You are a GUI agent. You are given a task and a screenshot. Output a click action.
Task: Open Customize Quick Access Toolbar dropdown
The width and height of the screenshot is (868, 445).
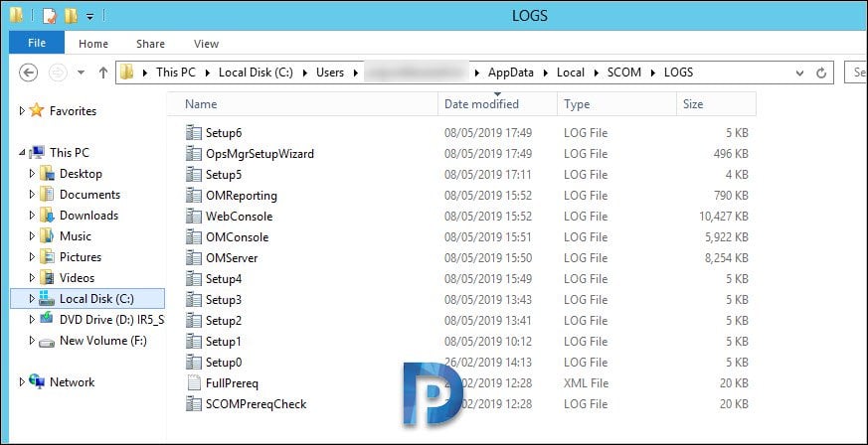click(x=89, y=17)
